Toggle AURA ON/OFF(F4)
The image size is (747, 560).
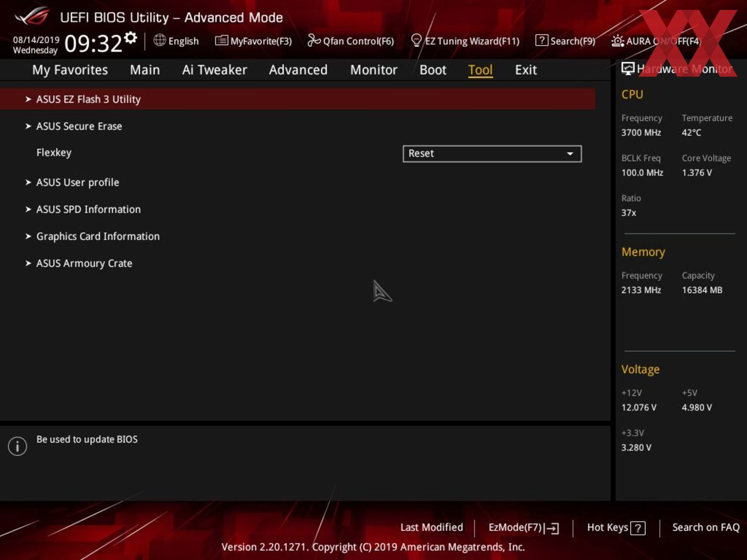click(x=664, y=41)
